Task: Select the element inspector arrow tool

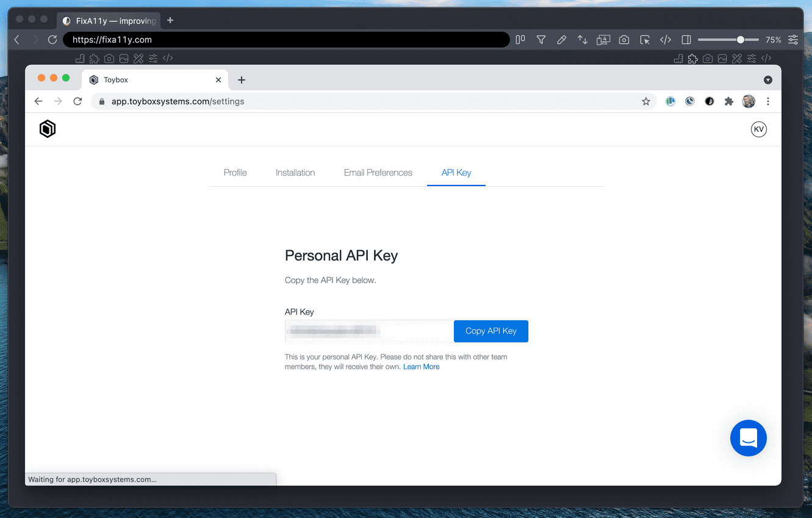Action: (645, 39)
